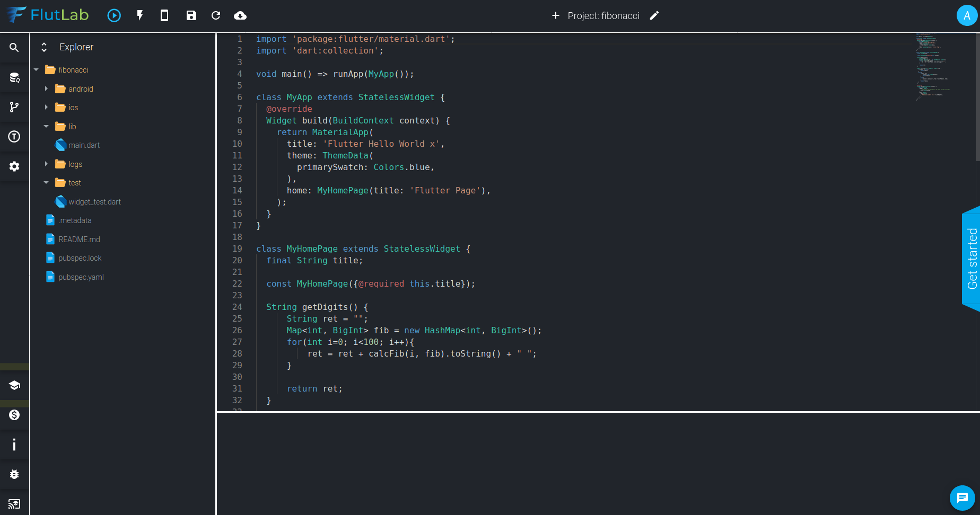Open sidebar settings with the gear icon
The height and width of the screenshot is (515, 980).
[14, 166]
